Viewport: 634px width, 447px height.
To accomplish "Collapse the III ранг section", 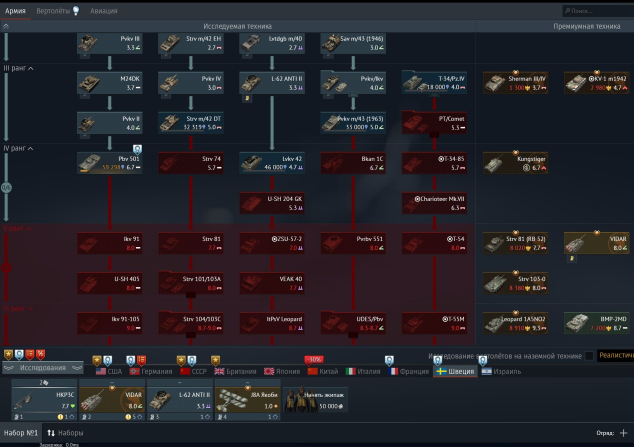I will [x=18, y=68].
